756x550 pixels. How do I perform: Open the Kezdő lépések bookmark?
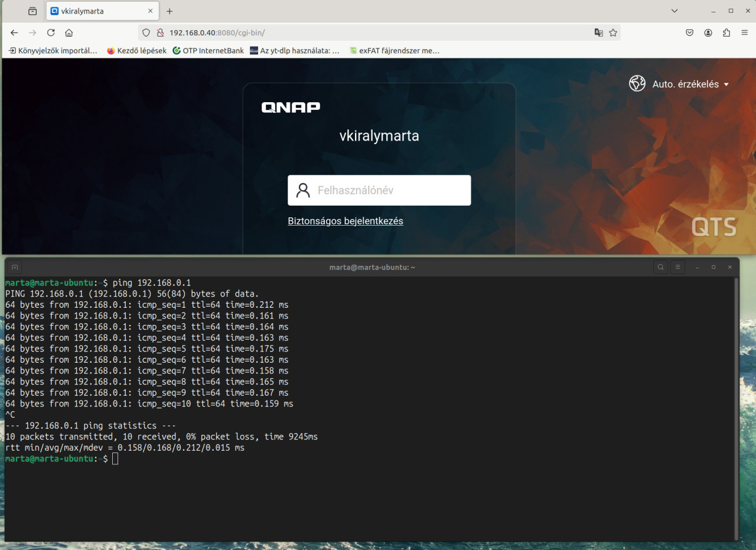tap(136, 51)
